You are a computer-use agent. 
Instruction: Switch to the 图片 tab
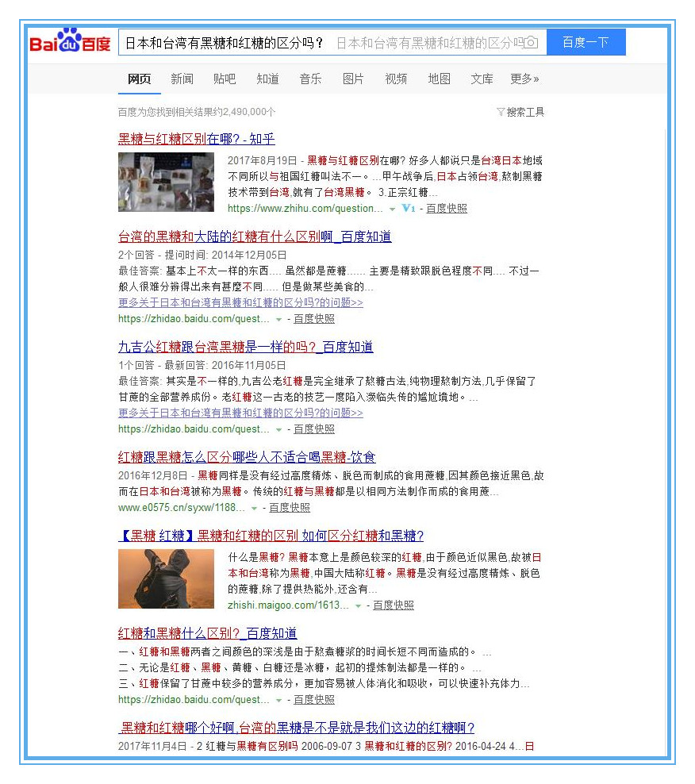tap(352, 79)
